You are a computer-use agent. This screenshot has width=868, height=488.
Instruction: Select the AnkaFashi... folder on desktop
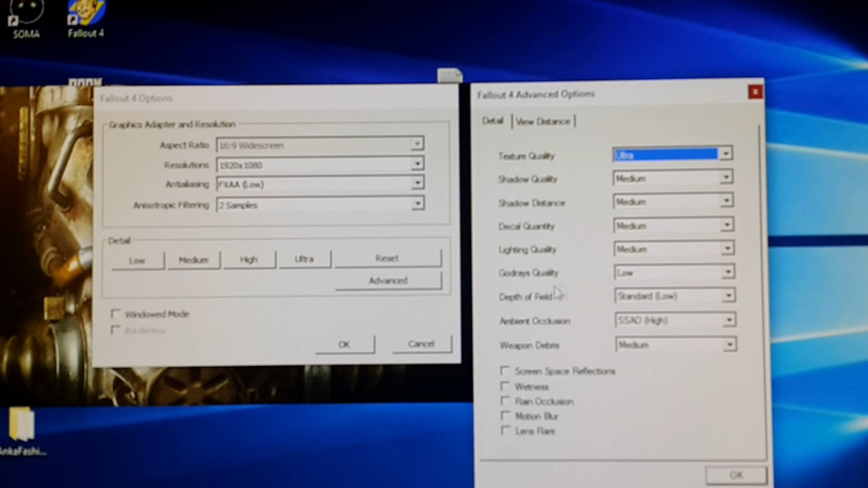(x=22, y=431)
